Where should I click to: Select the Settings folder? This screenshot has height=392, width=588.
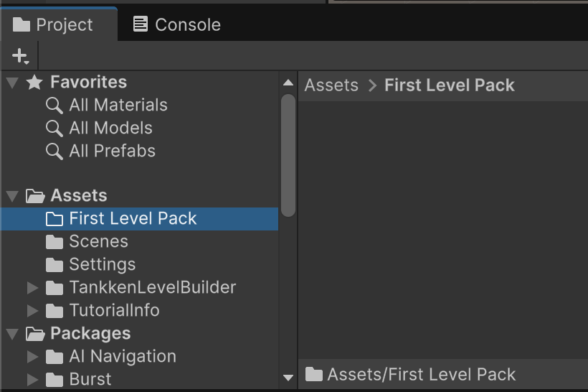[90, 265]
